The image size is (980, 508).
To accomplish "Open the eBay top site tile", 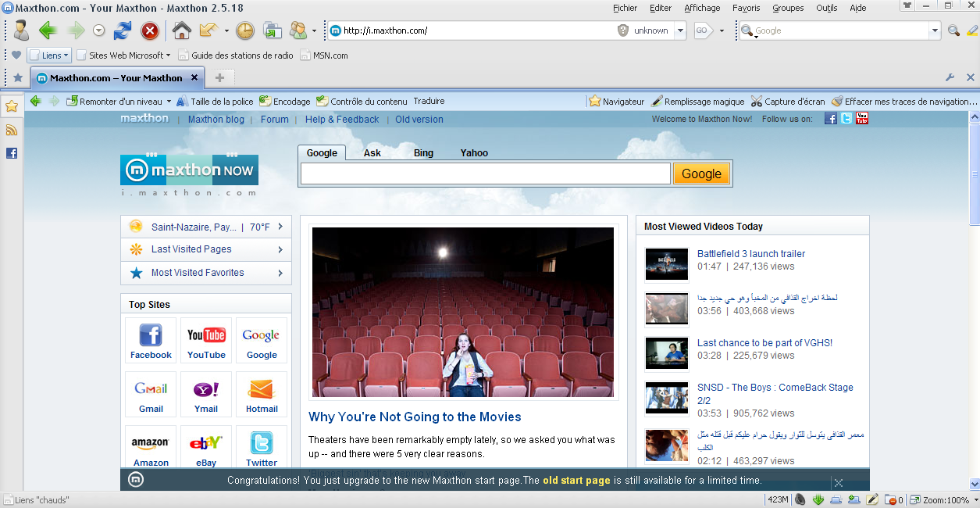I will pos(206,447).
